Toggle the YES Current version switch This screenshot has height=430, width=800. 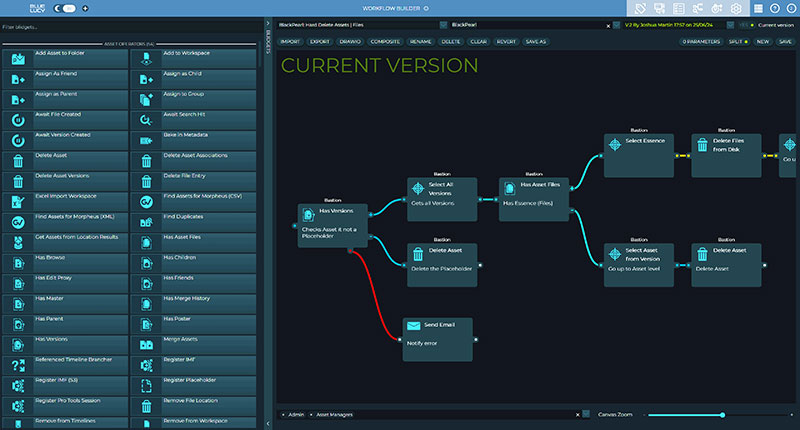click(x=746, y=25)
